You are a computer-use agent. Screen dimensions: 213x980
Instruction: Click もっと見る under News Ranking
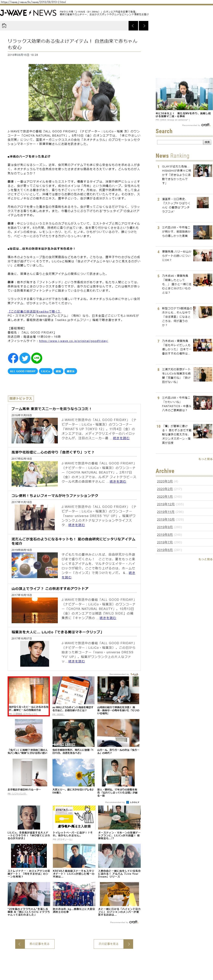[205, 459]
